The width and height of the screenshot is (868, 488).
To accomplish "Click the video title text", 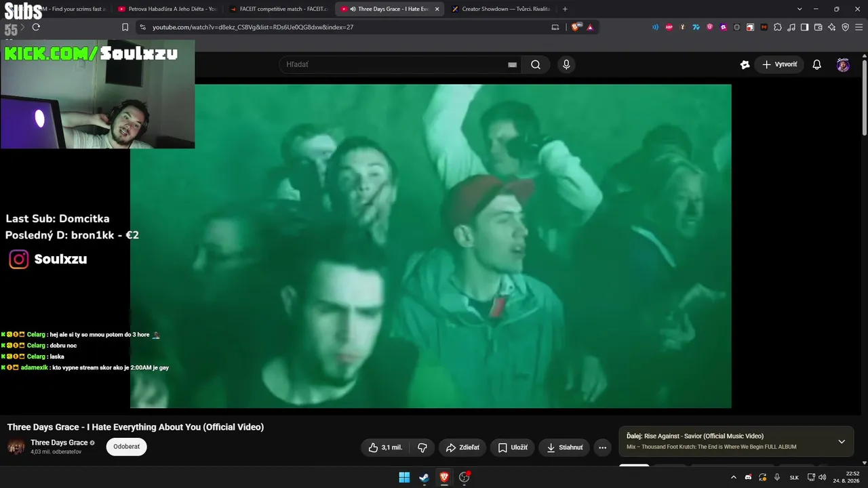I will (136, 427).
